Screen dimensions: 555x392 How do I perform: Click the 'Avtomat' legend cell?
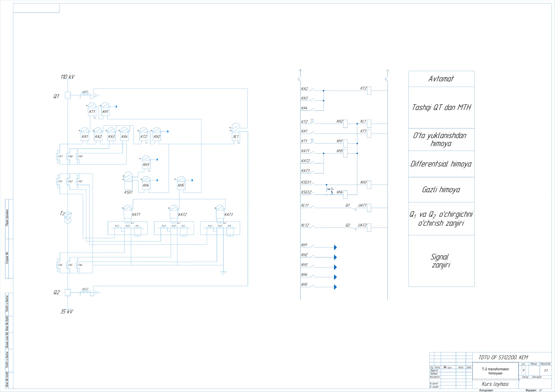pos(441,79)
